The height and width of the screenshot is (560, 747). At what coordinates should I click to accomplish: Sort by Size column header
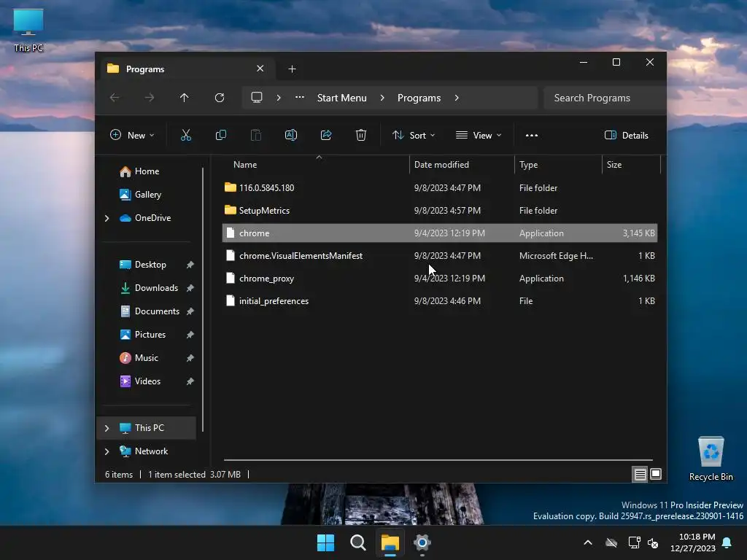pyautogui.click(x=631, y=165)
